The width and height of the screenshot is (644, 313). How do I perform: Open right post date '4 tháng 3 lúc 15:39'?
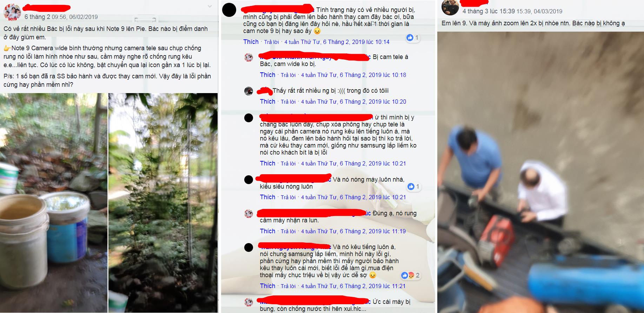[x=489, y=11]
